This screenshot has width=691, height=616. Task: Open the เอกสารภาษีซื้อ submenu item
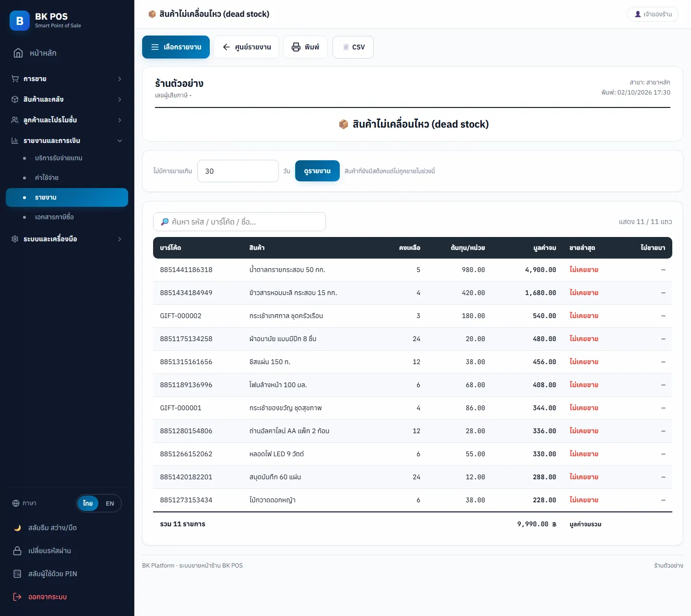click(x=67, y=217)
